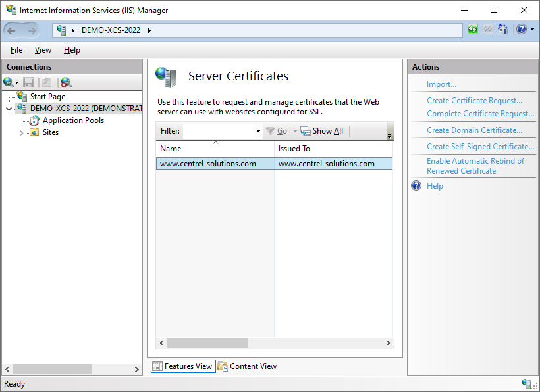Click IIS Manager title bar app icon
Screen dimensions: 540x392
(x=11, y=10)
